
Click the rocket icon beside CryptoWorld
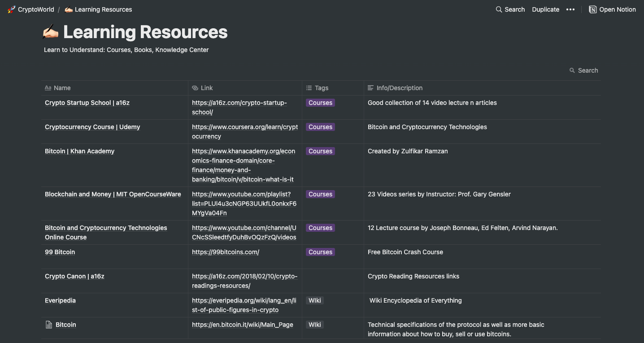pyautogui.click(x=11, y=9)
